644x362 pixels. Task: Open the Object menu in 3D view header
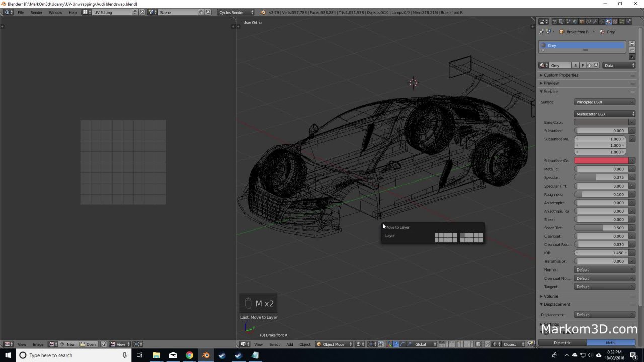(305, 344)
